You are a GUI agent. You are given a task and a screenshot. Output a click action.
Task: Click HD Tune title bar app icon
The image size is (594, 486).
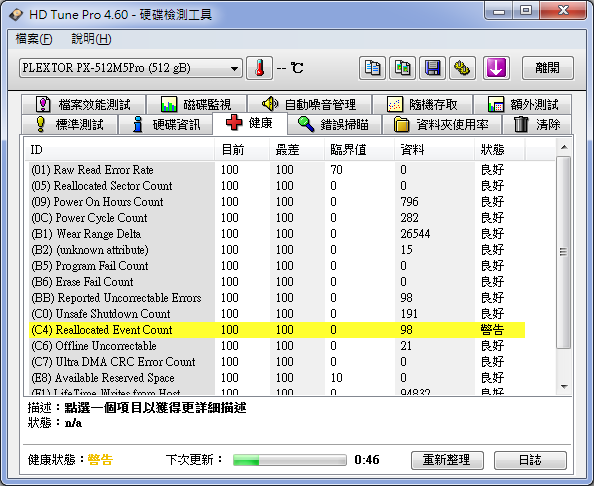coord(16,15)
